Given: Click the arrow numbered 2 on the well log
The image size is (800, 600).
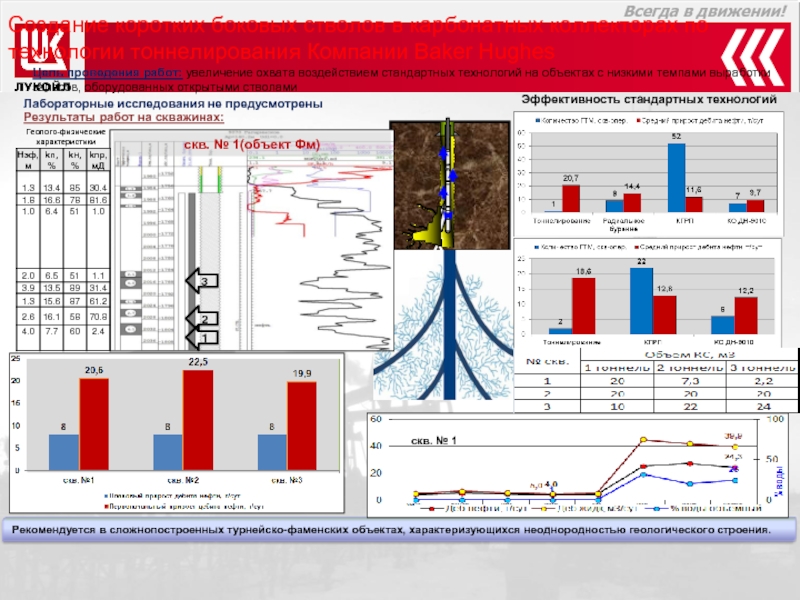Looking at the screenshot, I should [x=202, y=318].
